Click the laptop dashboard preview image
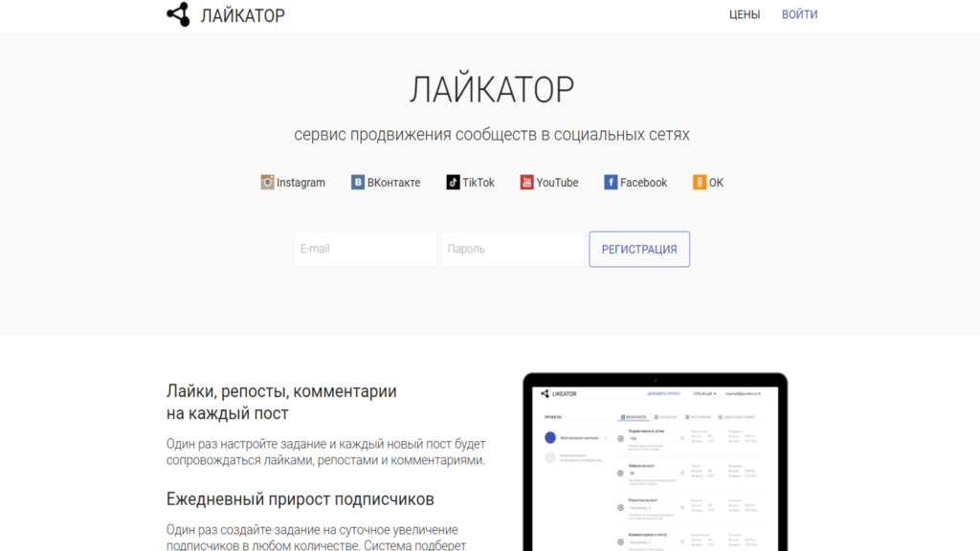The width and height of the screenshot is (980, 551). pyautogui.click(x=655, y=462)
